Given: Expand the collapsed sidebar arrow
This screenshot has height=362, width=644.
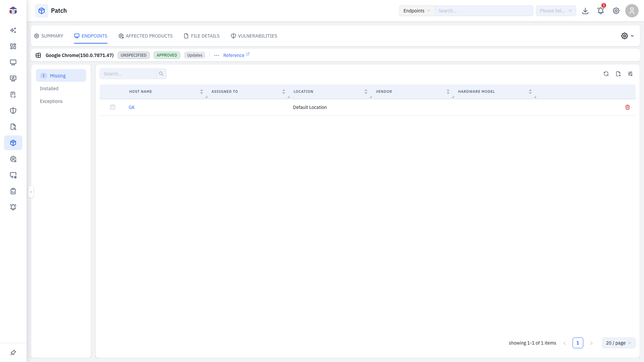Looking at the screenshot, I should [x=31, y=192].
